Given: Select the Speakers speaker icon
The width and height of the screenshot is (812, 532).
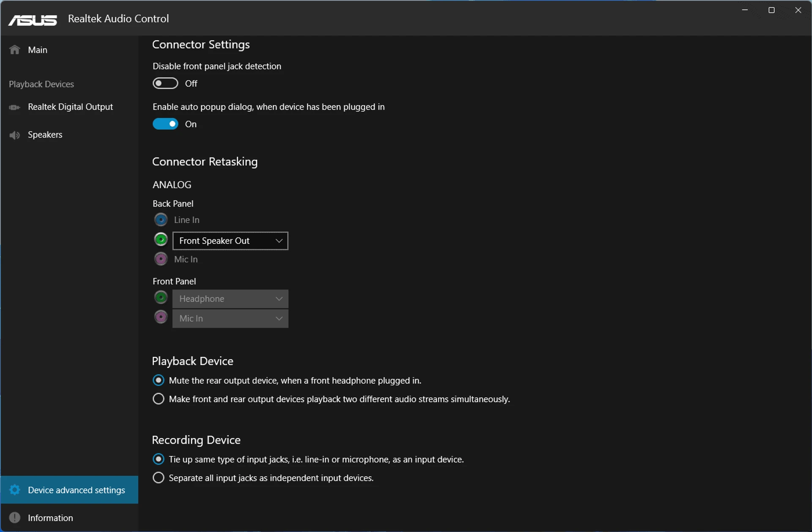Looking at the screenshot, I should point(14,135).
